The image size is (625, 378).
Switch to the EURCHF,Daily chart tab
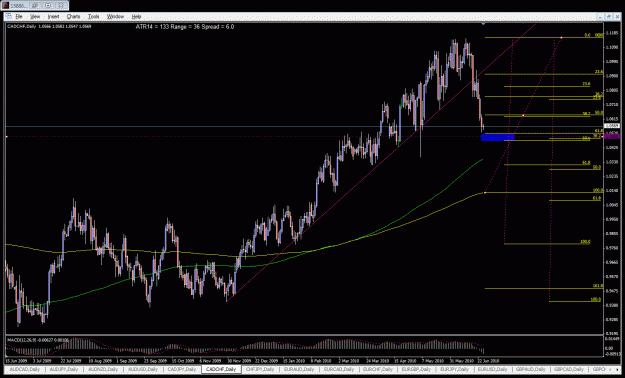click(x=377, y=369)
